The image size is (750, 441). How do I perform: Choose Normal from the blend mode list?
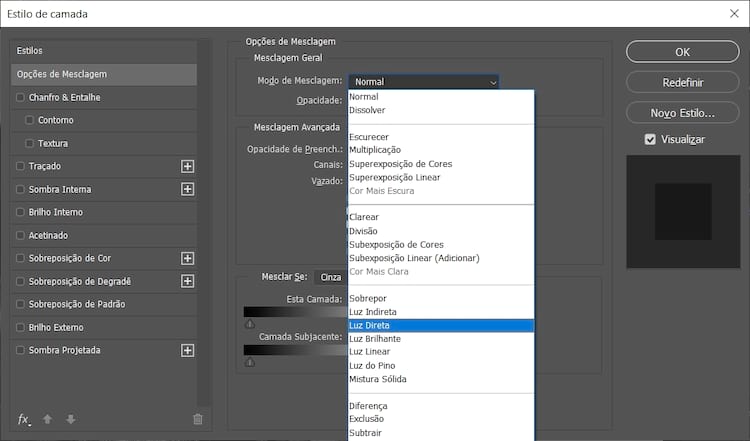coord(441,97)
